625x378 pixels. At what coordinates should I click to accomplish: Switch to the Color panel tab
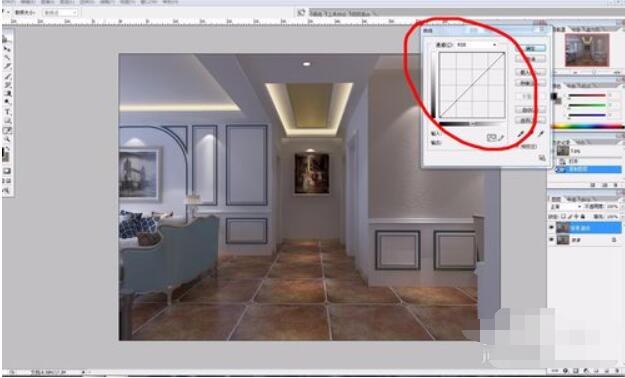[556, 86]
